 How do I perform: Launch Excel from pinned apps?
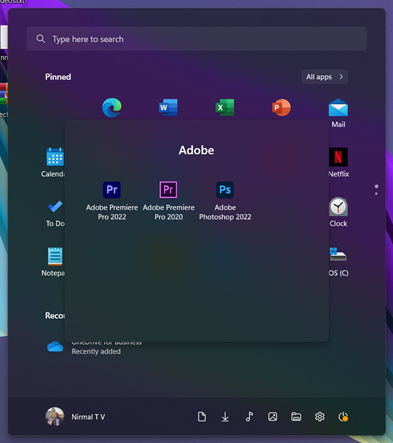pos(225,107)
